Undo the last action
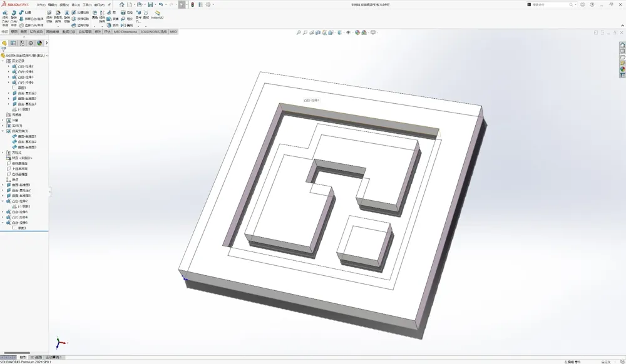The image size is (626, 364). point(160,4)
